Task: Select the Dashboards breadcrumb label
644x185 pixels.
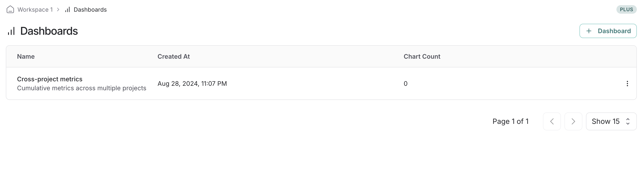Action: [90, 9]
